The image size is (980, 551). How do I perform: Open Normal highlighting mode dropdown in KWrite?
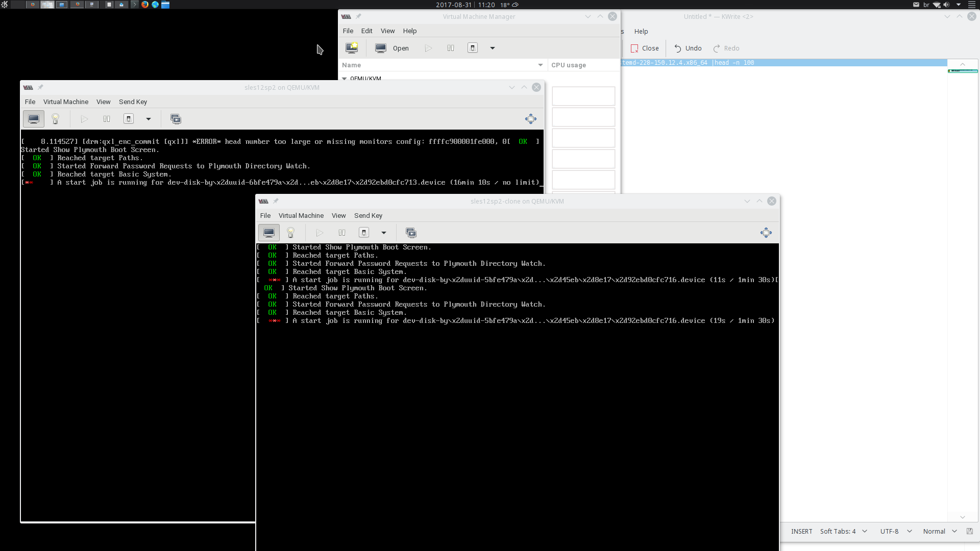940,531
